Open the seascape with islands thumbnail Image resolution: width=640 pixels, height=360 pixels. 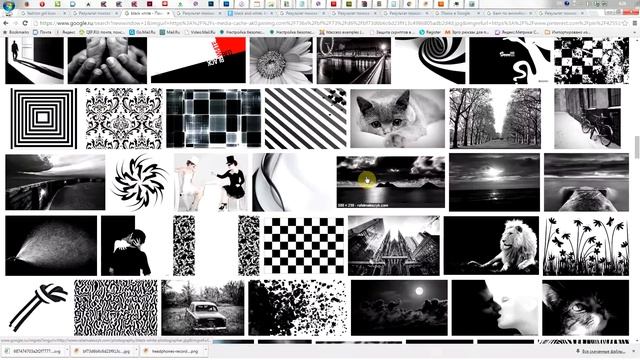tap(391, 182)
